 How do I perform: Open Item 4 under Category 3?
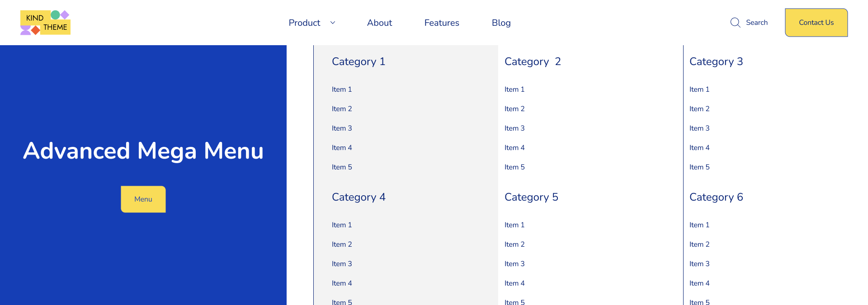[699, 148]
